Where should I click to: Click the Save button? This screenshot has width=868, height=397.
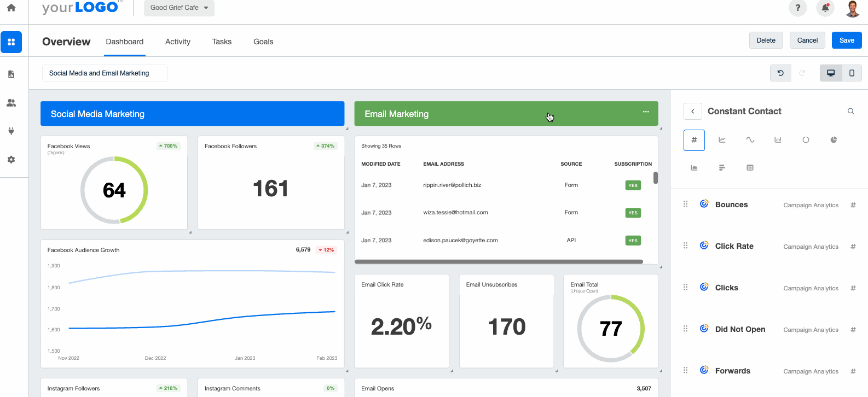846,40
